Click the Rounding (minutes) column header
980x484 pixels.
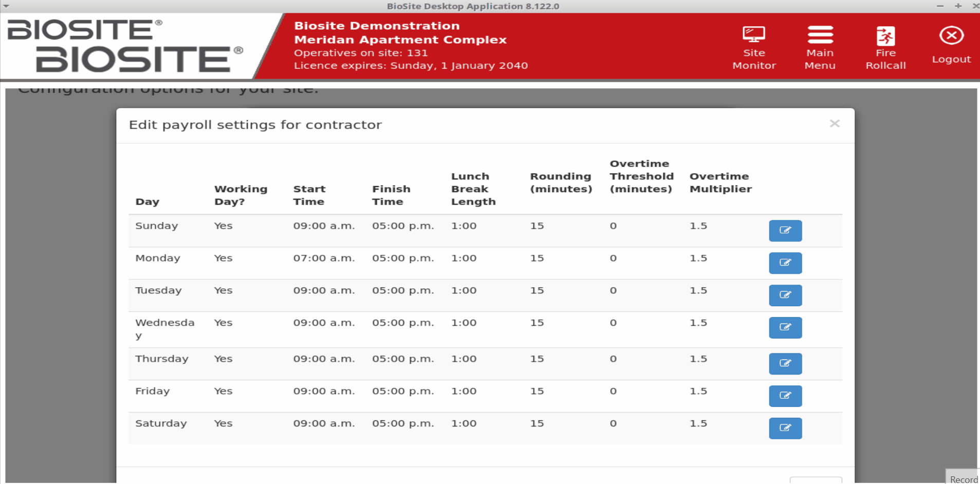pos(561,182)
